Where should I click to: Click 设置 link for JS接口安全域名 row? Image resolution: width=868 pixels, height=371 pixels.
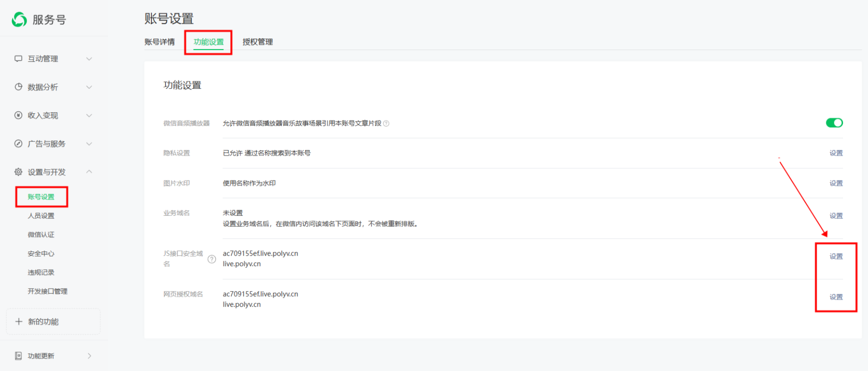click(836, 256)
